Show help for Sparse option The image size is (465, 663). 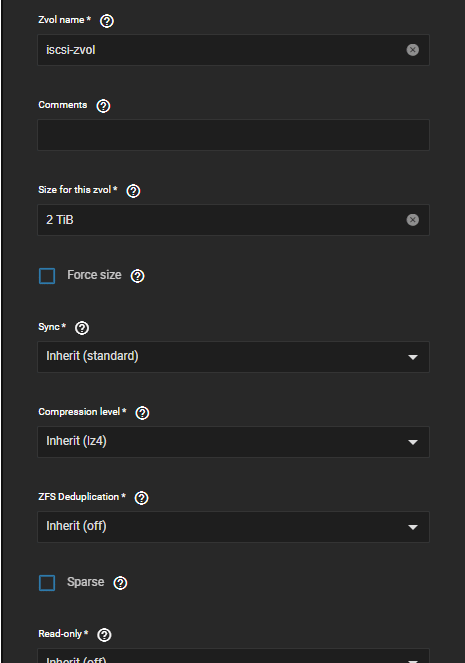coord(120,583)
